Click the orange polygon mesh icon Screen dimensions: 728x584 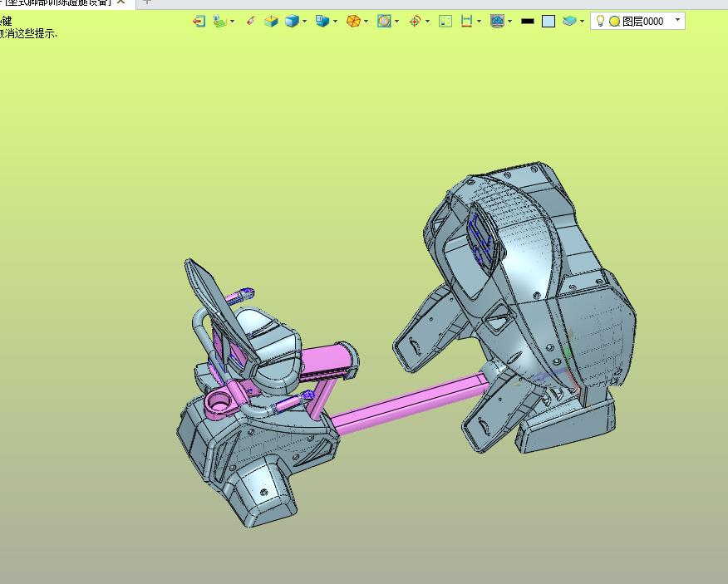point(353,21)
